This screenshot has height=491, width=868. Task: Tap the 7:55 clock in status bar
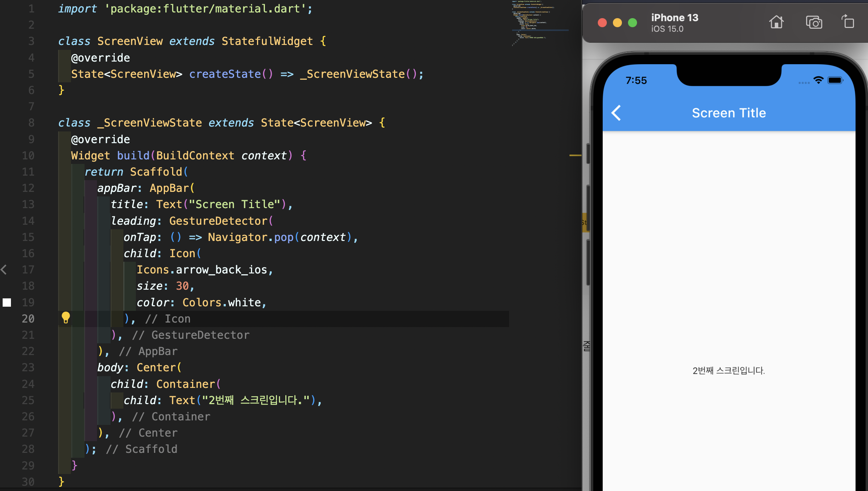coord(636,80)
